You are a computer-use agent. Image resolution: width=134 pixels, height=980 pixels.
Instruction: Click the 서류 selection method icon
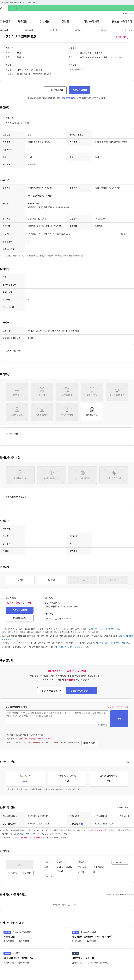(20, 580)
